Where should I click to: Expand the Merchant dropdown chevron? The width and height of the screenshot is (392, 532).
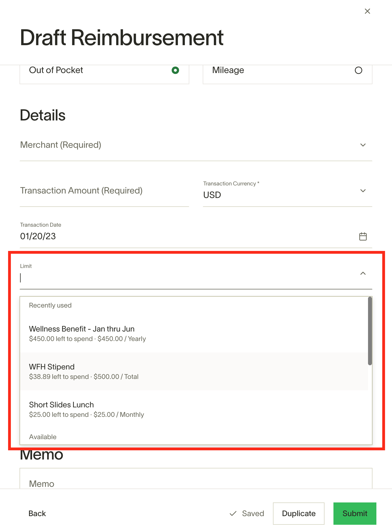click(363, 145)
